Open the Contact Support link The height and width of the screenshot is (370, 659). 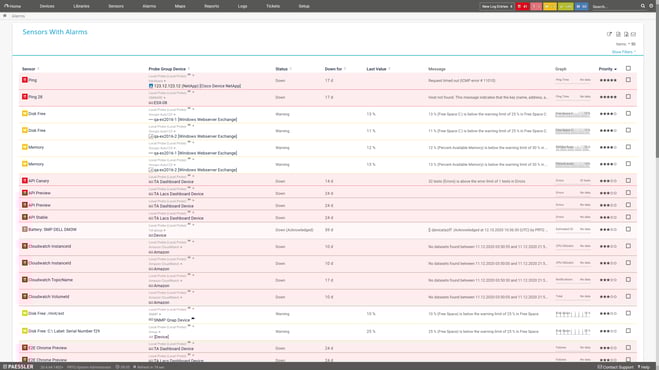tap(615, 367)
